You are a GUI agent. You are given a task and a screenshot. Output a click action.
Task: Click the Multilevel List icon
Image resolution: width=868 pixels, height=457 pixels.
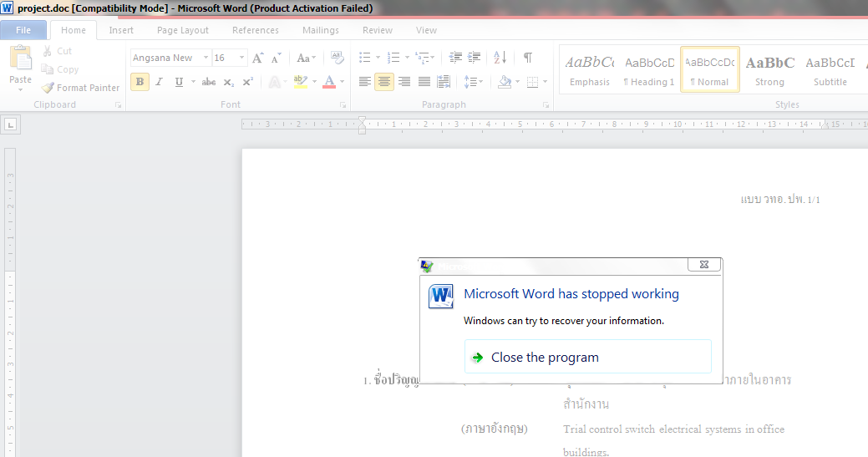click(x=423, y=58)
